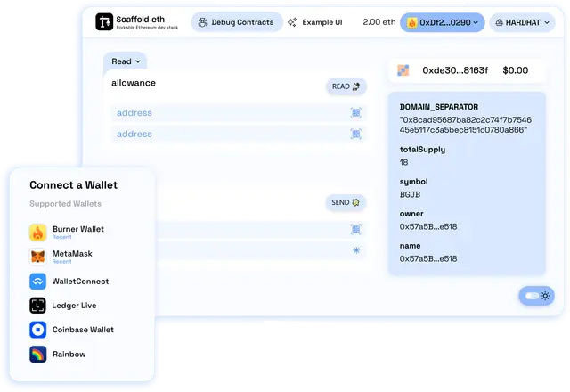Image resolution: width=570 pixels, height=392 pixels.
Task: Click the $0.00 balance value
Action: [515, 70]
